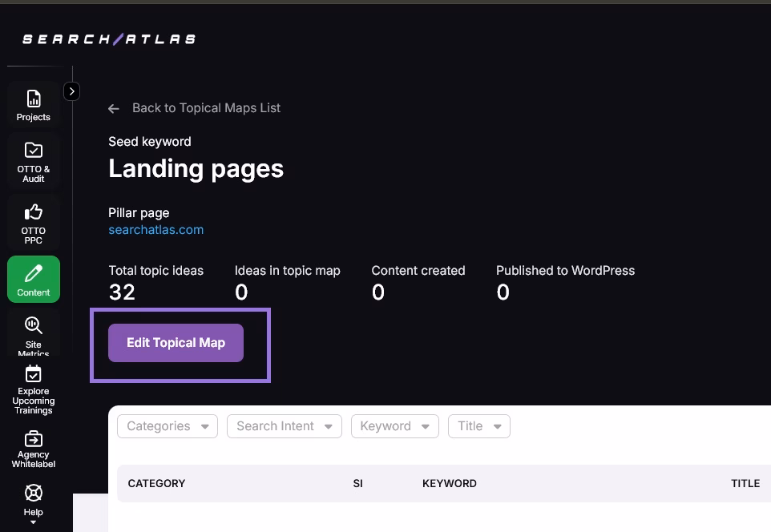Click the KEYWORD column header
The height and width of the screenshot is (532, 771).
pyautogui.click(x=449, y=484)
